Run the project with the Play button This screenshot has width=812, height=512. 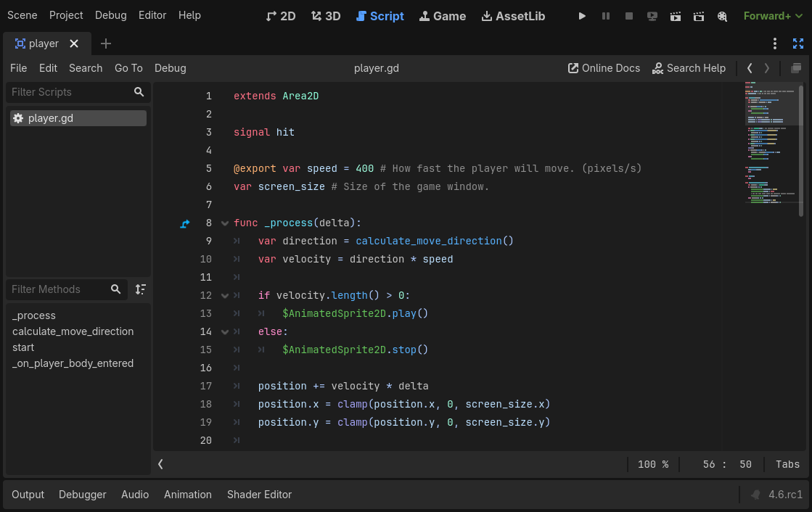click(581, 15)
